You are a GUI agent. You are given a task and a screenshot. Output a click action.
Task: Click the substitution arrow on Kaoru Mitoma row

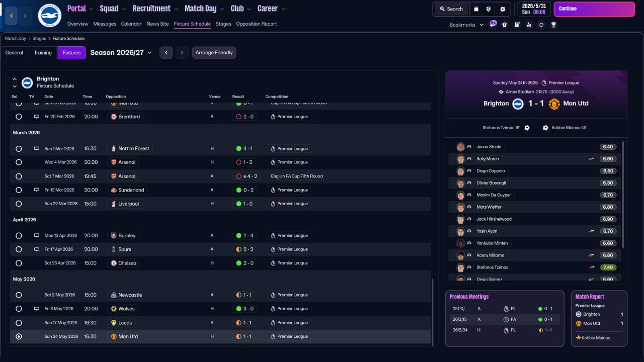coord(592,255)
